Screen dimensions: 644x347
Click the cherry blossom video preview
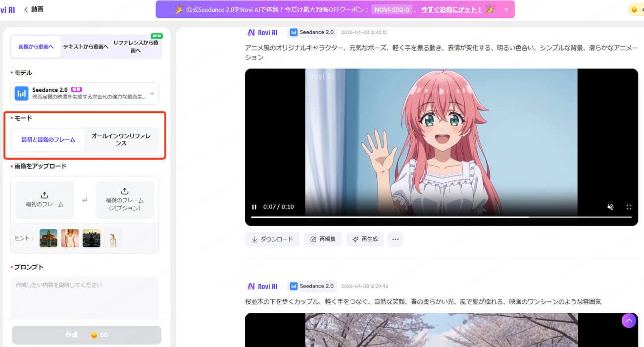tap(441, 330)
